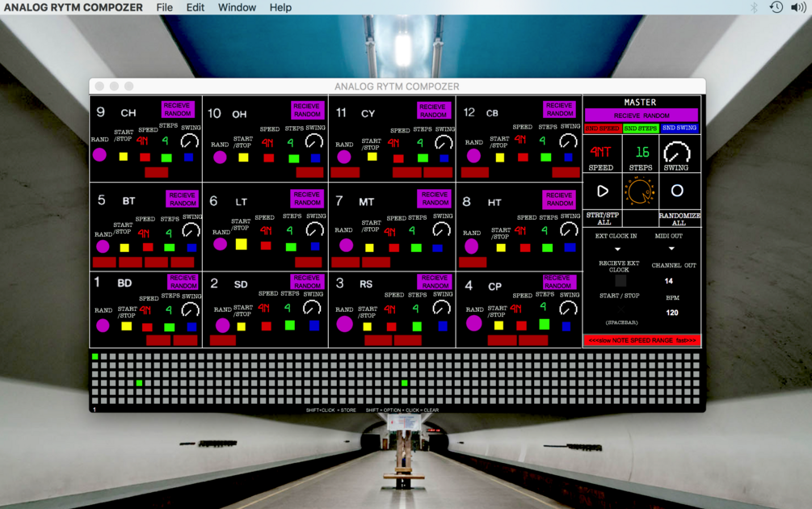Viewport: 812px width, 509px height.
Task: Click the 5 BT purple RAND circle
Action: point(103,246)
